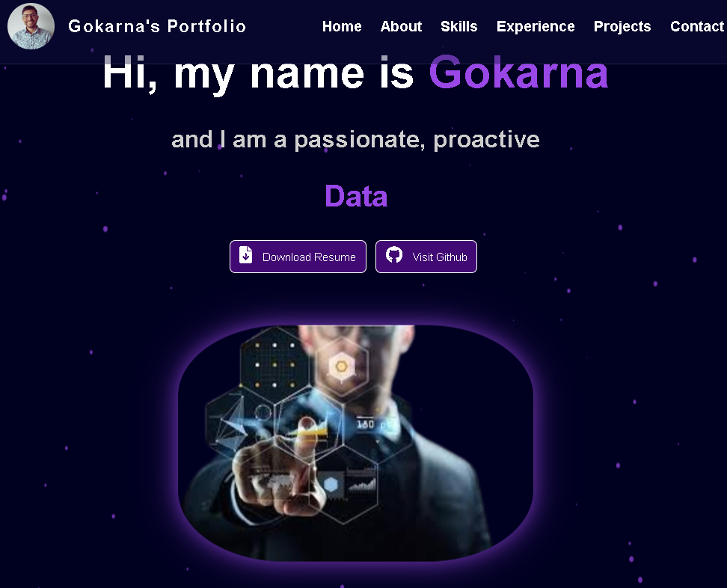Click the profile photo avatar in header

[x=31, y=26]
